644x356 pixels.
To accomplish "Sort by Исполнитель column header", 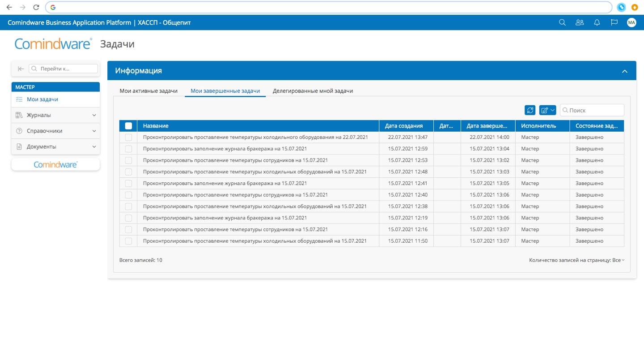I will (542, 126).
